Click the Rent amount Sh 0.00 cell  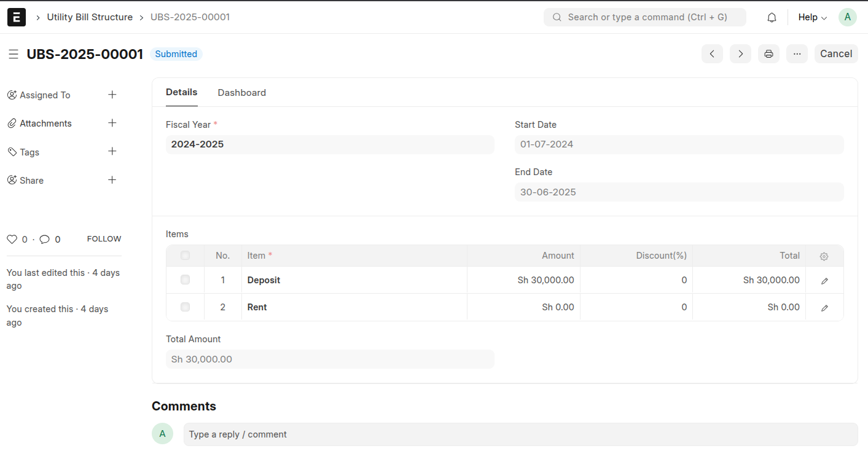(523, 307)
